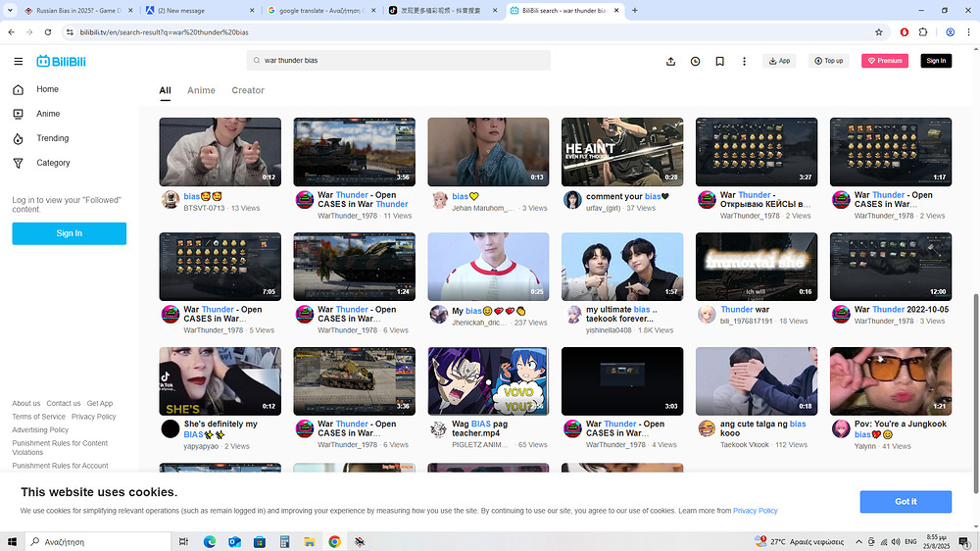Open 'comment your bias' video title
This screenshot has width=980, height=551.
627,196
